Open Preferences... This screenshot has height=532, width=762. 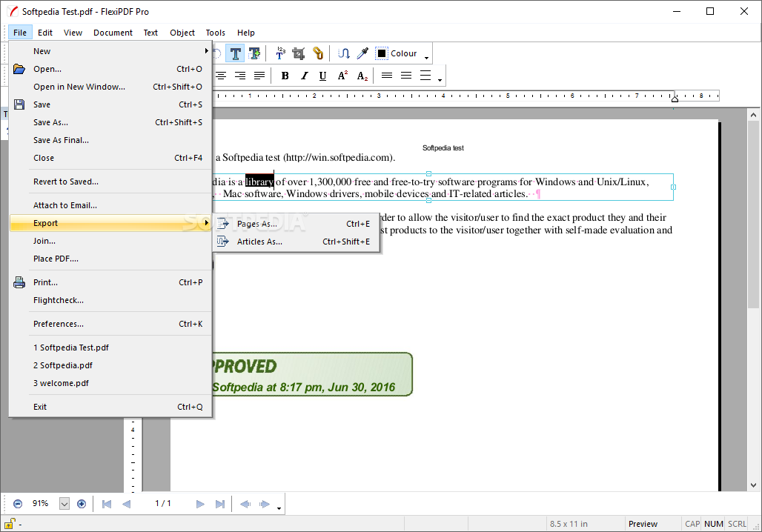pyautogui.click(x=110, y=324)
